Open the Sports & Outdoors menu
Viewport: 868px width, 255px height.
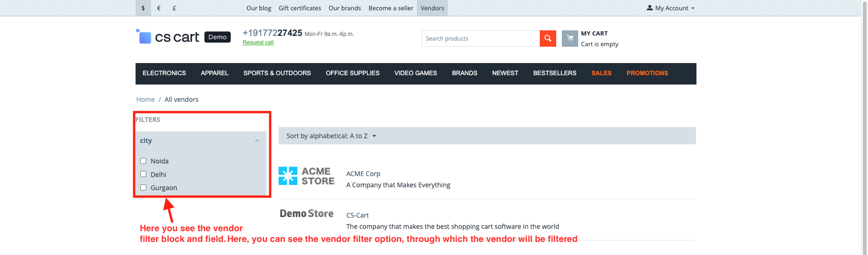point(277,73)
